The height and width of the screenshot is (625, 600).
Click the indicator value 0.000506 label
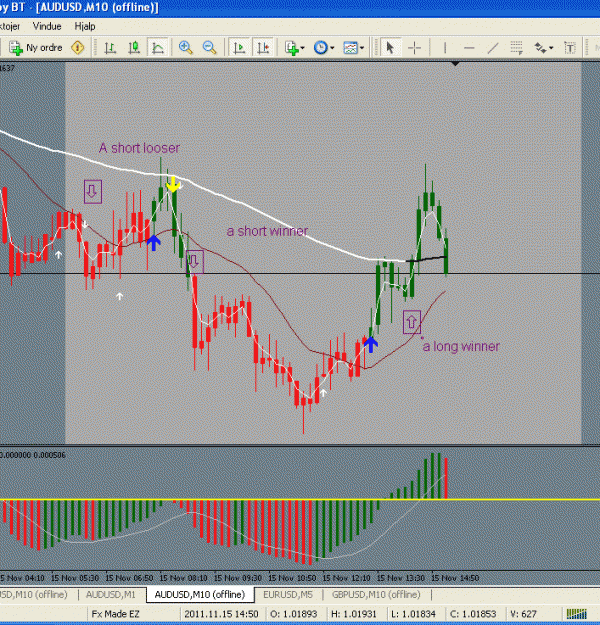coord(49,455)
